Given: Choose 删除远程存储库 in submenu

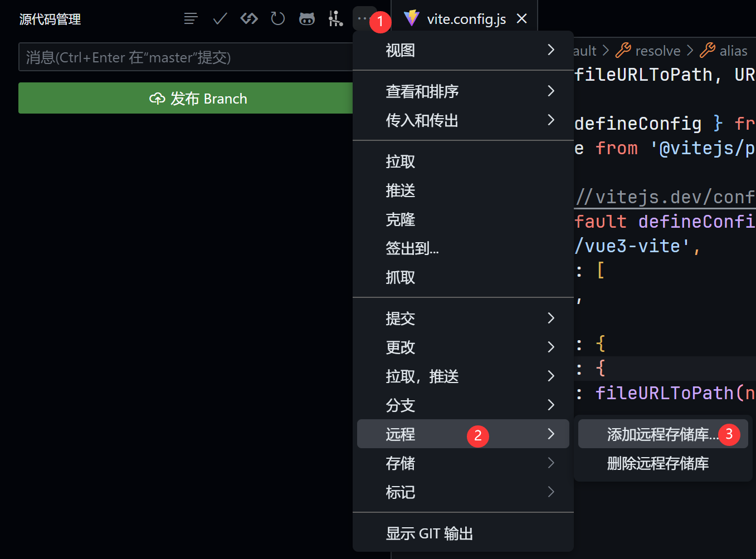Looking at the screenshot, I should [x=663, y=463].
